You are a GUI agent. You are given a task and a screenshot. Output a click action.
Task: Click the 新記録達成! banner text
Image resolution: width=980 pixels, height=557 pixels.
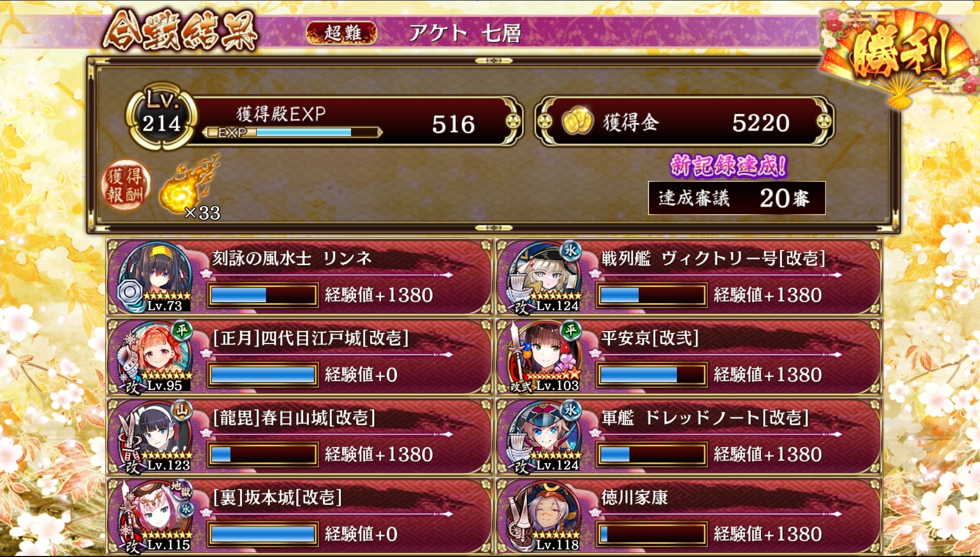tap(728, 166)
